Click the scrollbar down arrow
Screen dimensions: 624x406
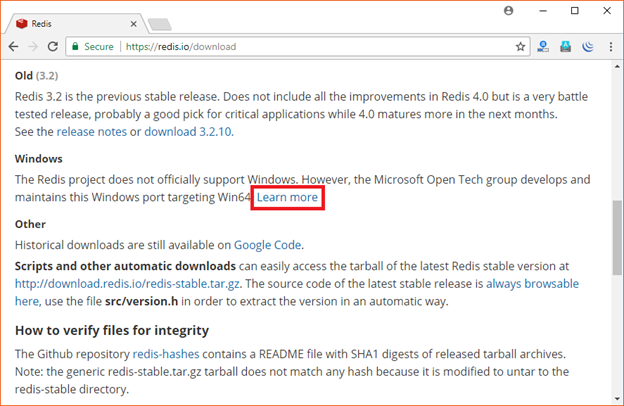617,398
